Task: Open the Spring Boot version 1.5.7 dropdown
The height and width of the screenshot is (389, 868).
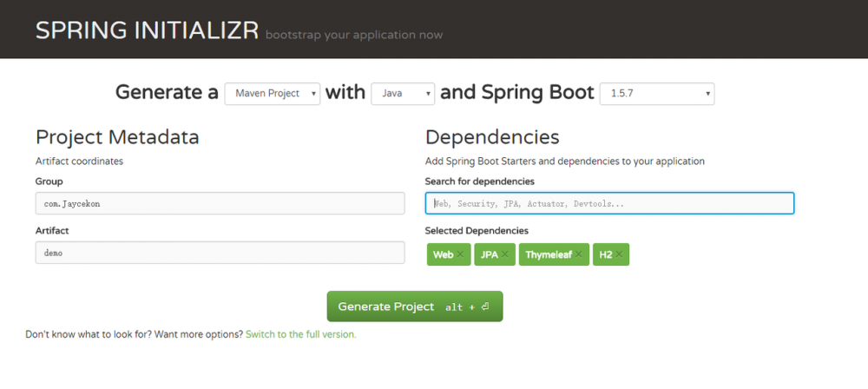Action: (657, 94)
